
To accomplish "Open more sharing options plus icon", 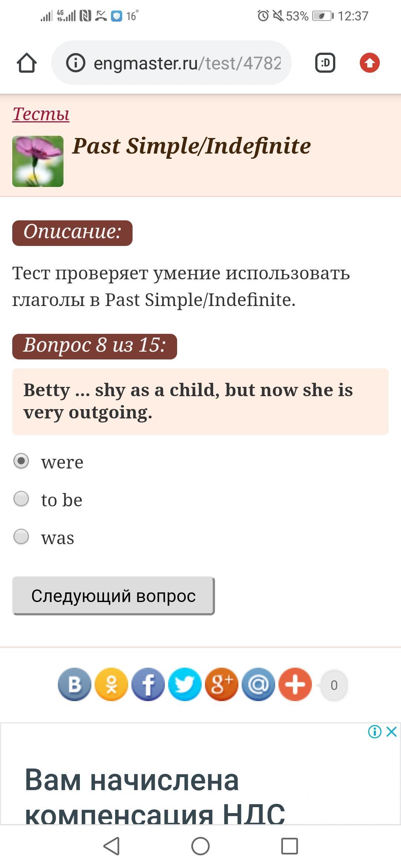I will point(295,684).
